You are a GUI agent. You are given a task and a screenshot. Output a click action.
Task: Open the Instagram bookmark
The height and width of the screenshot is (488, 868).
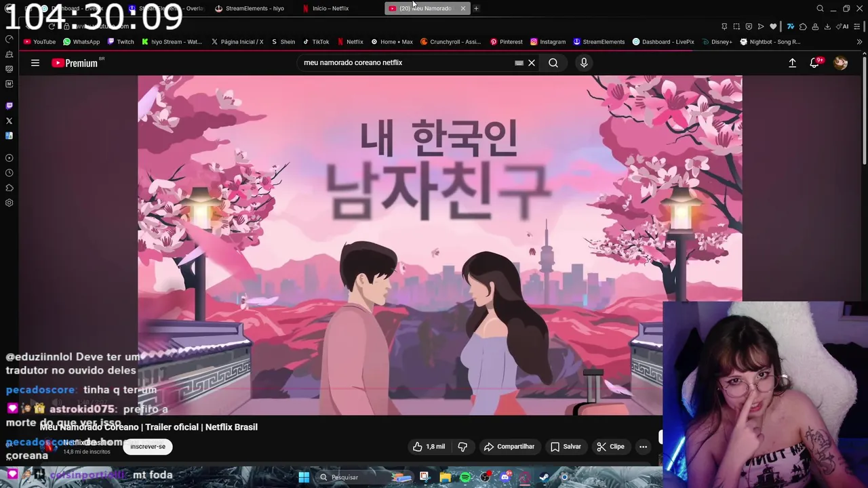(x=548, y=42)
